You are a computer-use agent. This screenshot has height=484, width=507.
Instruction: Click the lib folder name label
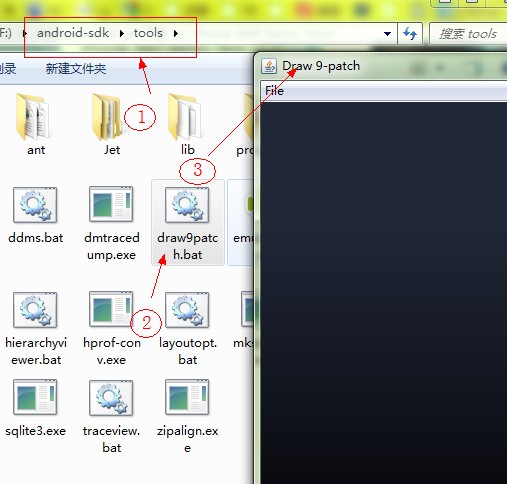point(188,149)
